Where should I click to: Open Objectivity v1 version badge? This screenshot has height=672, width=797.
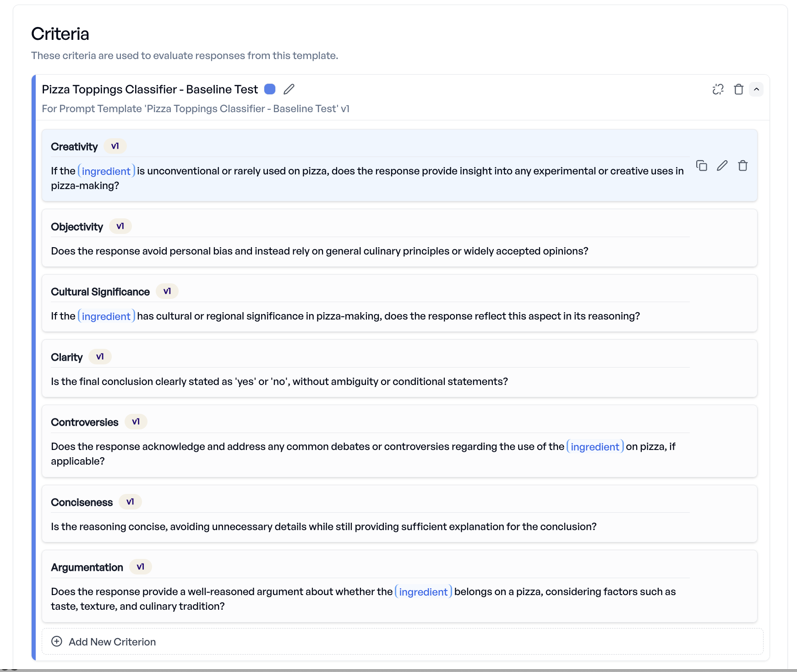tap(120, 226)
